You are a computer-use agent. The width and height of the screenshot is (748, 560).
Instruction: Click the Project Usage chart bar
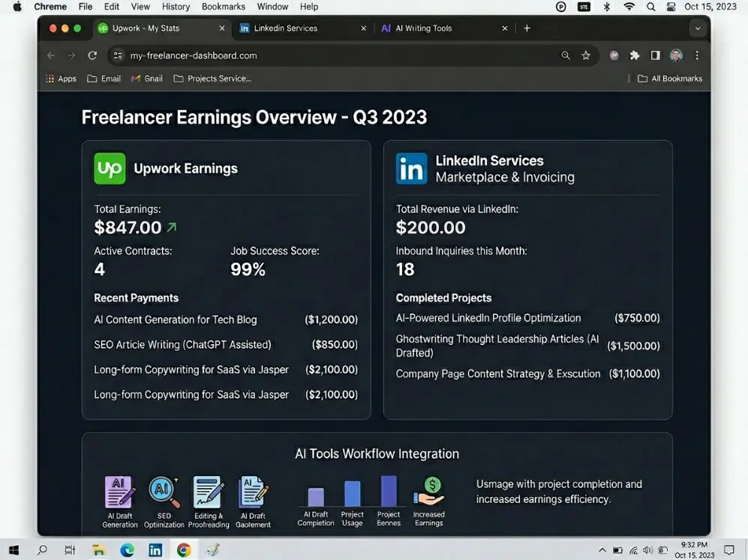[x=352, y=493]
